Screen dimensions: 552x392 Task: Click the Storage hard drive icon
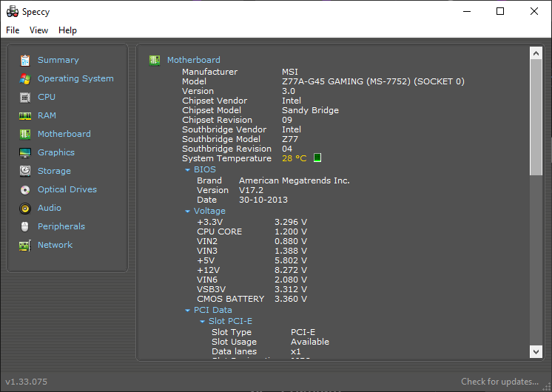point(25,171)
